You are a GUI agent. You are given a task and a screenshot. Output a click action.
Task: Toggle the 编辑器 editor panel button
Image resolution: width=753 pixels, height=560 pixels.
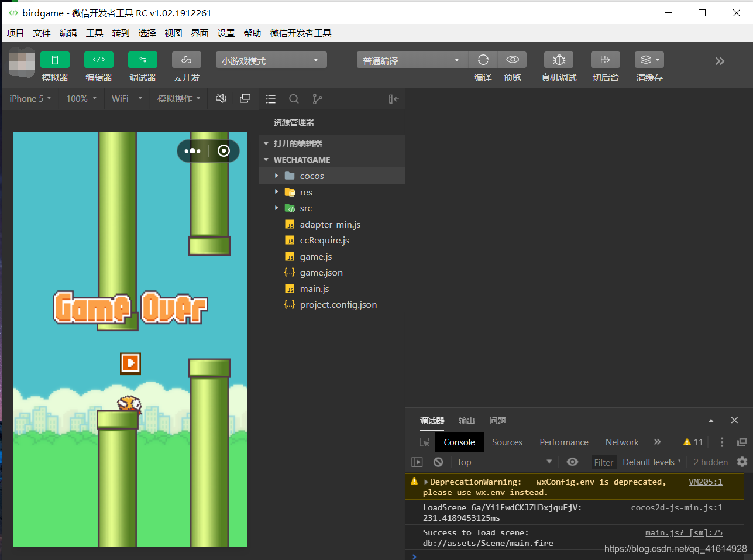(x=99, y=60)
